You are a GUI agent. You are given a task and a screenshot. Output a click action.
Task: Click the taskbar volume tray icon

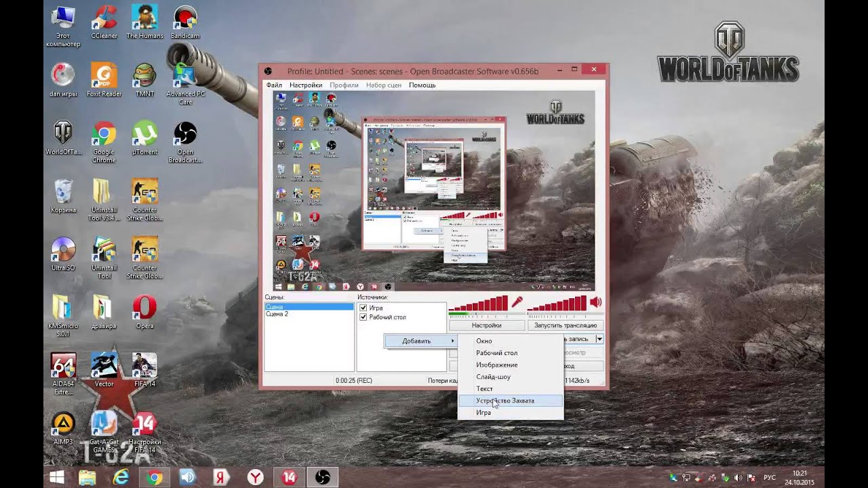pos(738,478)
